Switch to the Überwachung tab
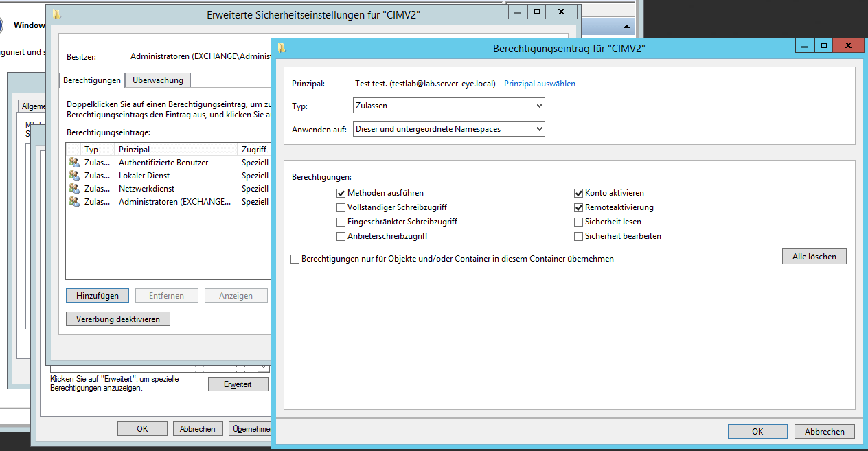The height and width of the screenshot is (451, 868). click(x=157, y=80)
